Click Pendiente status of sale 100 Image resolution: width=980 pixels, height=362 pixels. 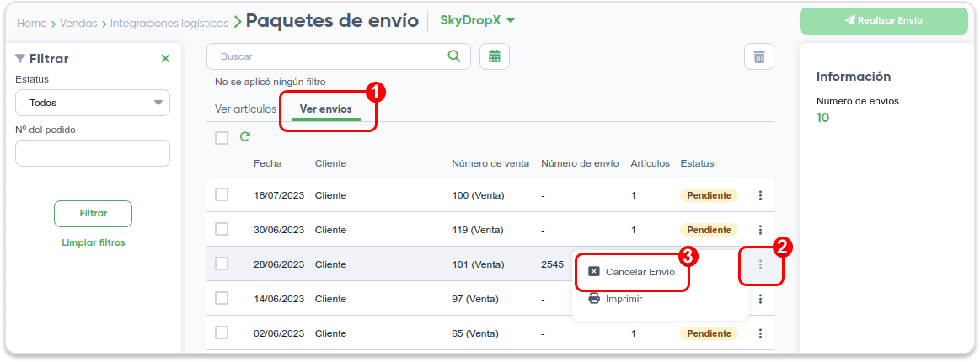(709, 195)
